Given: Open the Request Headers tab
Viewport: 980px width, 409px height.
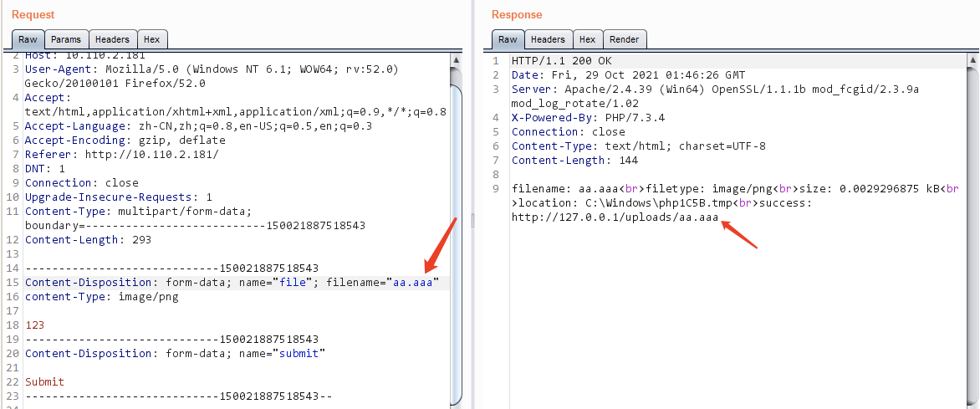Looking at the screenshot, I should (112, 39).
